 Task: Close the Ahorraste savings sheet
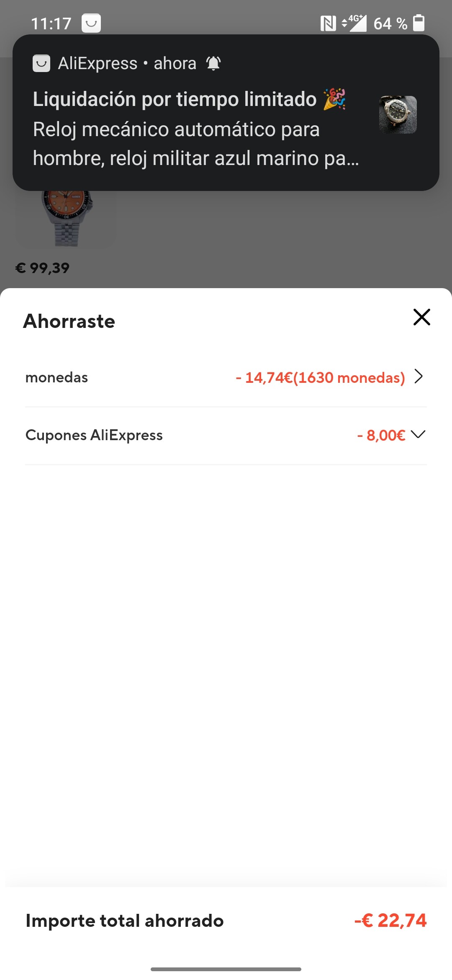(x=421, y=317)
